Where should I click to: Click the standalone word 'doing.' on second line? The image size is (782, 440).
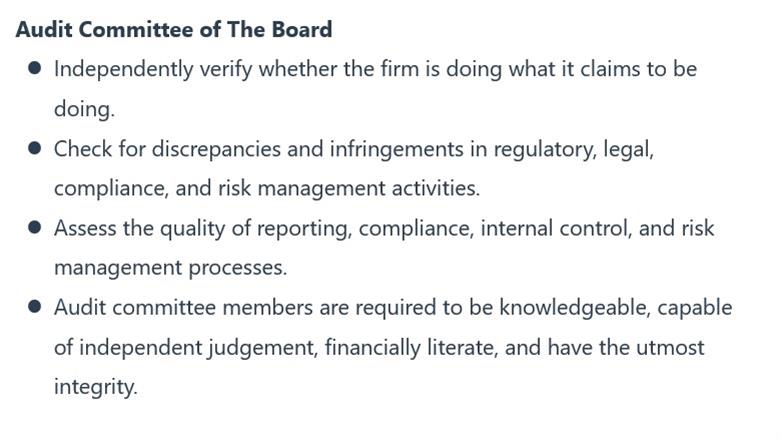click(x=84, y=109)
